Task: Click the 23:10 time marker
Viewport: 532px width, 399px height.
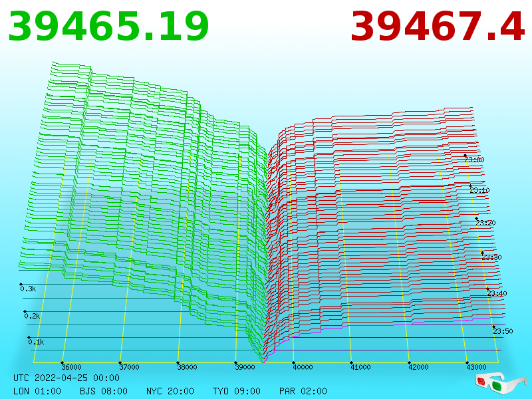Action: (479, 190)
